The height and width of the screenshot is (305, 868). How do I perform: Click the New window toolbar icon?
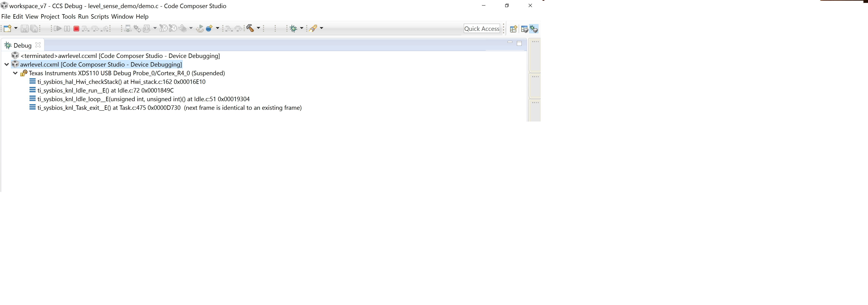[x=7, y=29]
